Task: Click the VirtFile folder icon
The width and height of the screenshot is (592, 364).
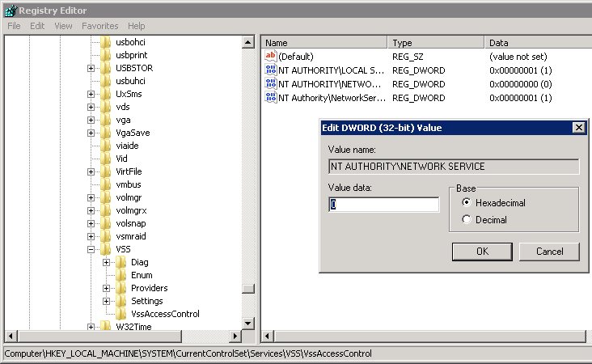Action: coord(105,171)
